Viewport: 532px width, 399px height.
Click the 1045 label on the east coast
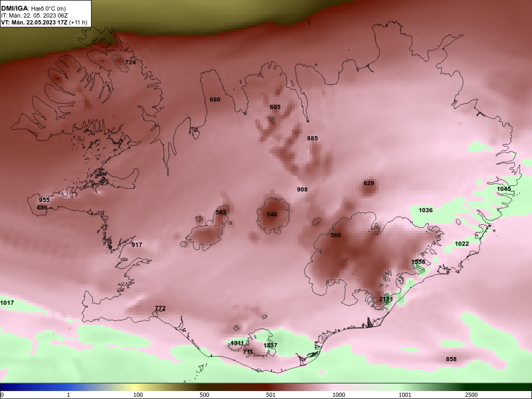504,189
